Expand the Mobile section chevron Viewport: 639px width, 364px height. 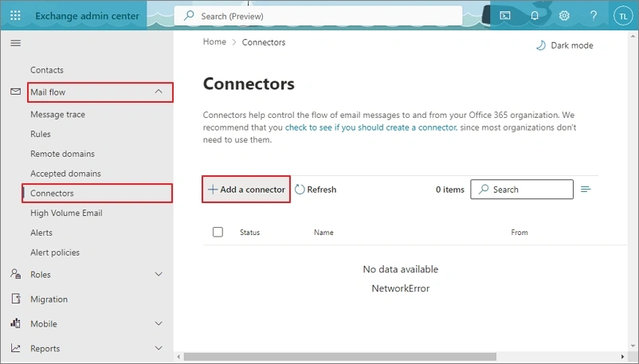coord(159,323)
